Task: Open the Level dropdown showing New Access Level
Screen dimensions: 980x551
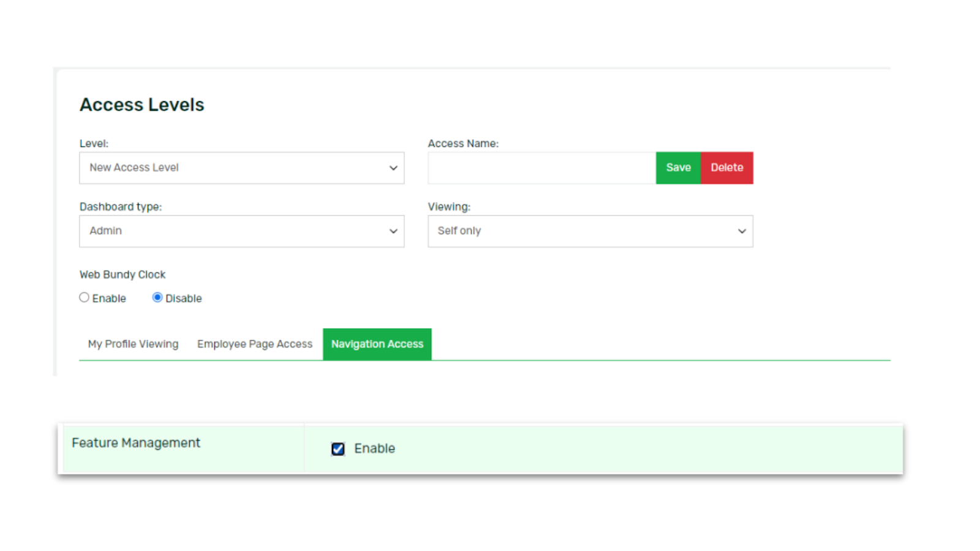Action: 241,168
